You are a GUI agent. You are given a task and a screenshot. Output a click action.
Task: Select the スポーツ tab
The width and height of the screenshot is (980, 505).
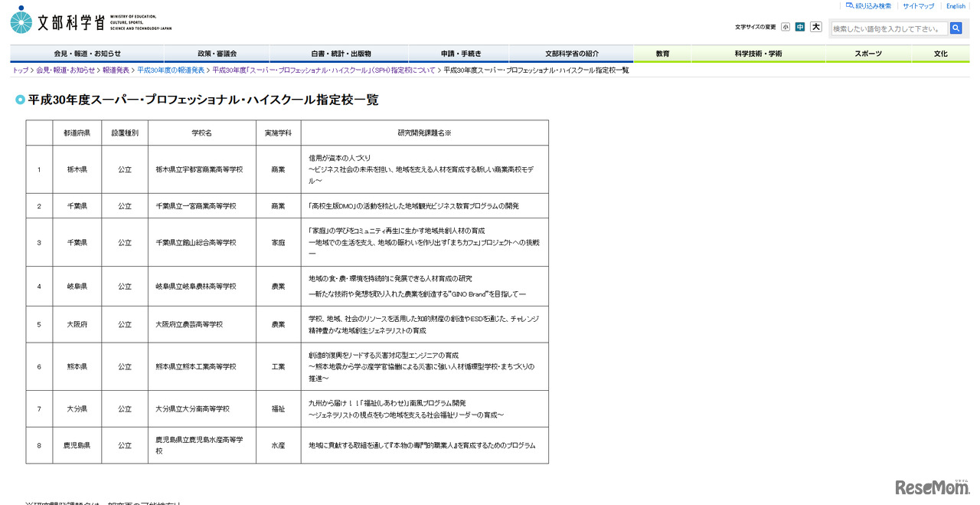point(868,54)
